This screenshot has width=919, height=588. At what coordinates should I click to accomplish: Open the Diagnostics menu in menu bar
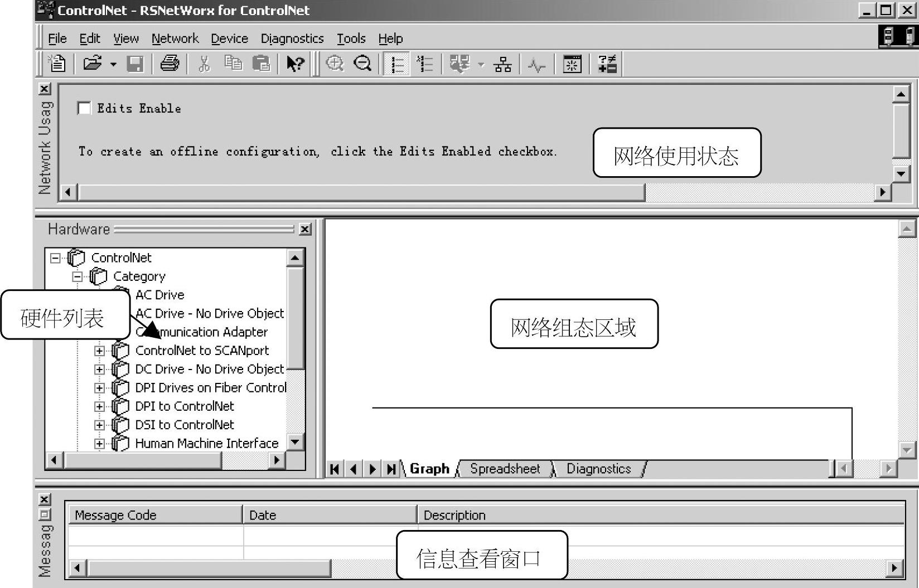click(292, 38)
